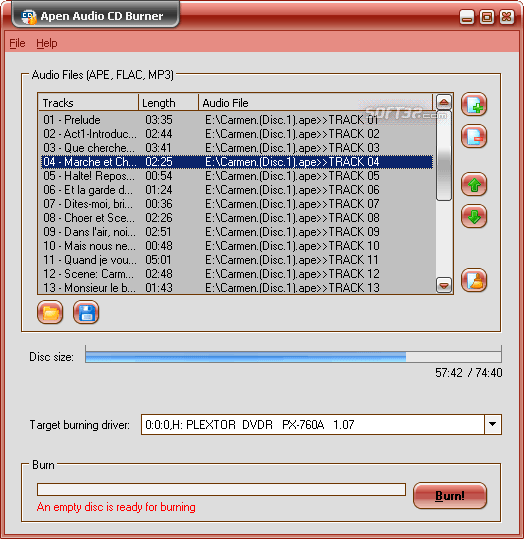Click the add audio file icon
Screen dimensions: 524x539
click(474, 104)
